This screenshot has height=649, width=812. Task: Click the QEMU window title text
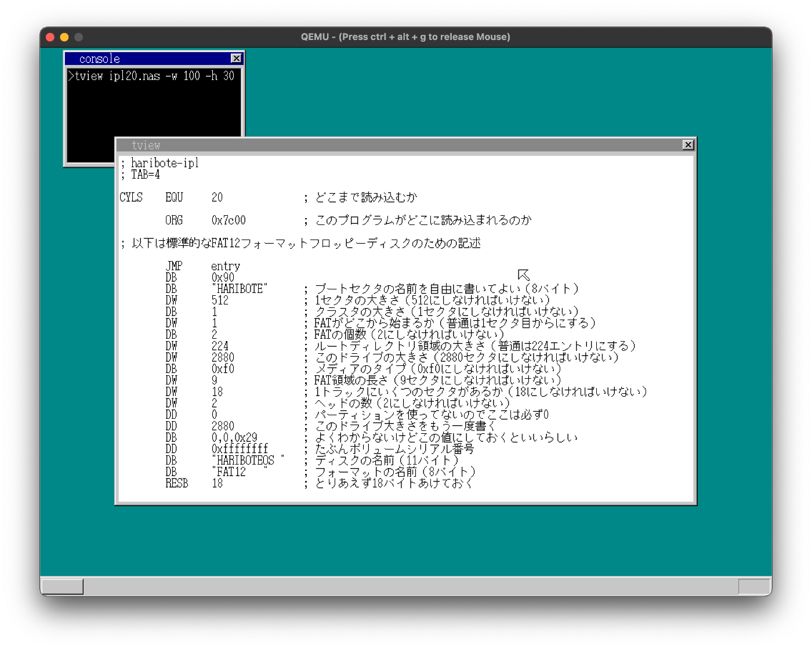tap(405, 37)
